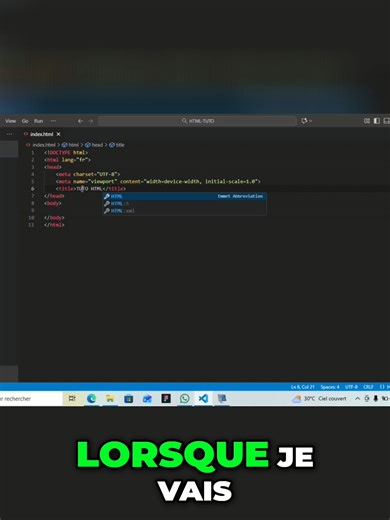Click the opening body tag on line 8
The height and width of the screenshot is (520, 390).
coord(53,203)
